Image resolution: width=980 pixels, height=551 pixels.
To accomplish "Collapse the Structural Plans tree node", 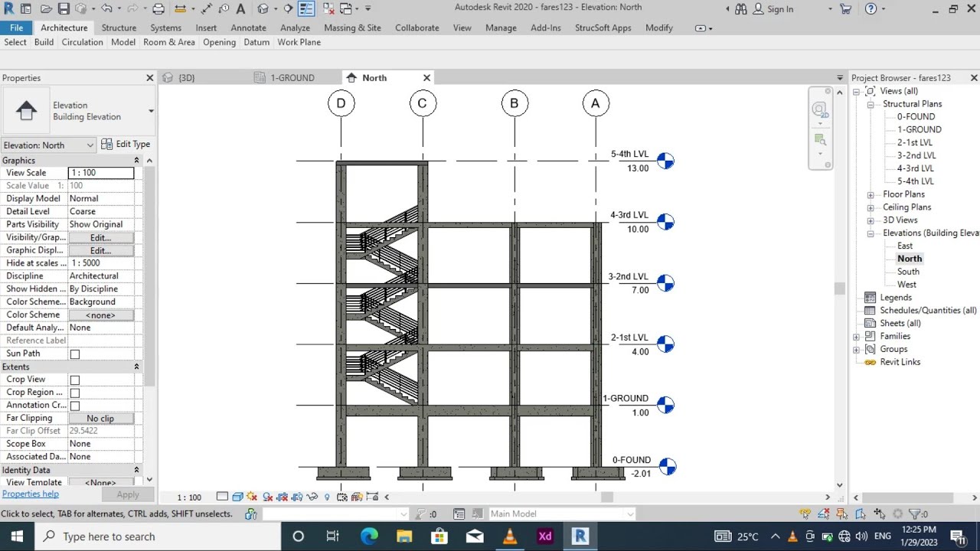I will (871, 104).
